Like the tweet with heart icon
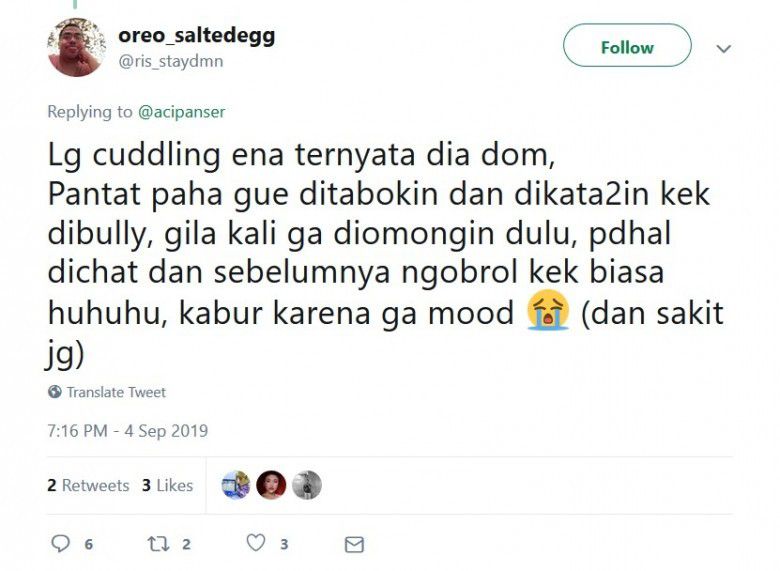The width and height of the screenshot is (780, 571). point(256,543)
